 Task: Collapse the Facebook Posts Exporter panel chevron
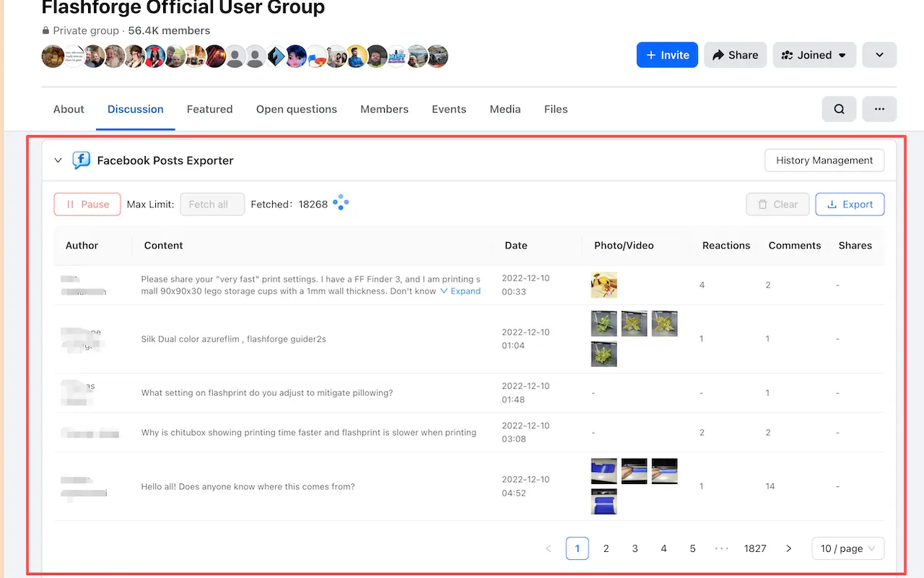pos(58,160)
